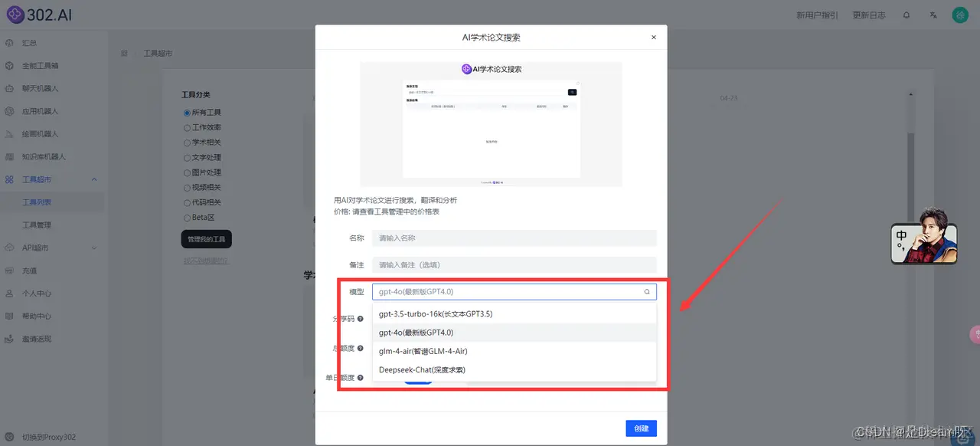Open the 新用户指引 guide link
The width and height of the screenshot is (980, 446).
click(815, 14)
